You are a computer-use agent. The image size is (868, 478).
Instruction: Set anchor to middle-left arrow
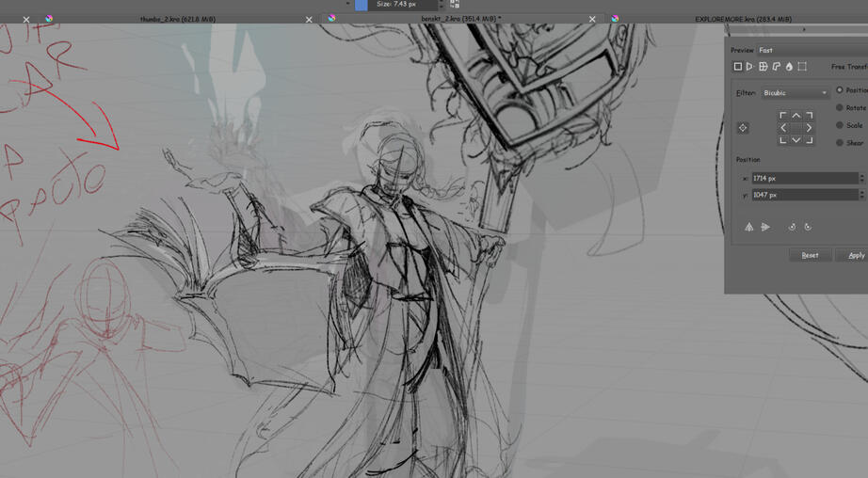pos(782,128)
